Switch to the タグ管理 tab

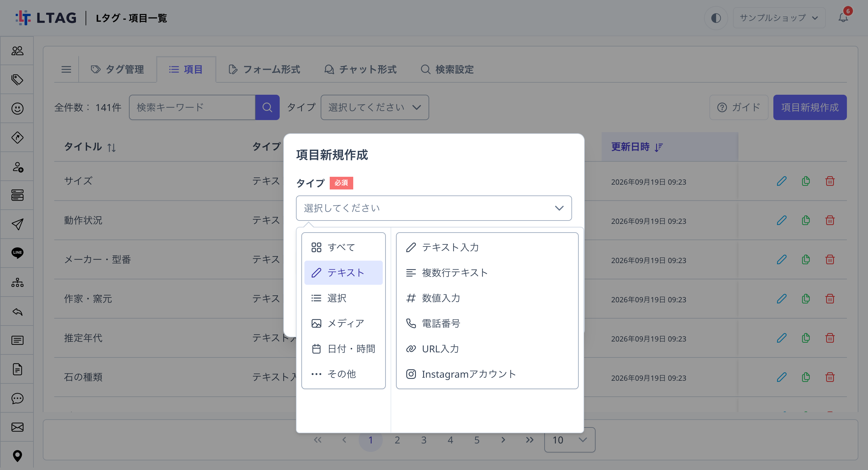point(117,69)
